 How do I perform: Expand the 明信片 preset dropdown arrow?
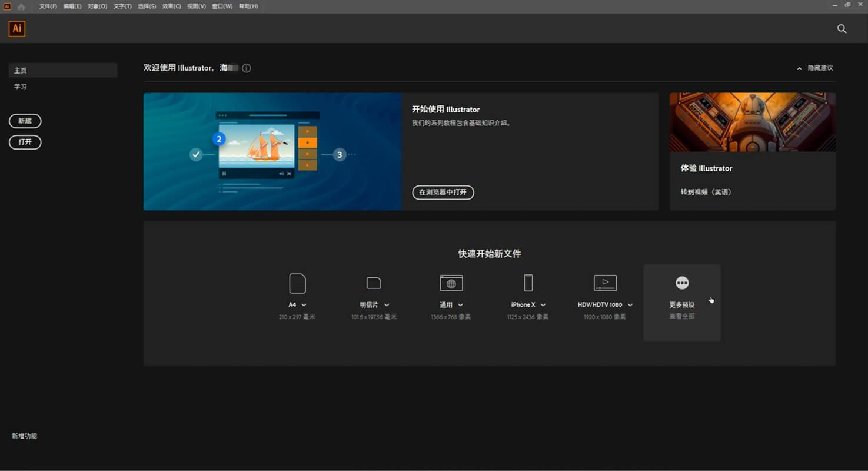point(387,305)
